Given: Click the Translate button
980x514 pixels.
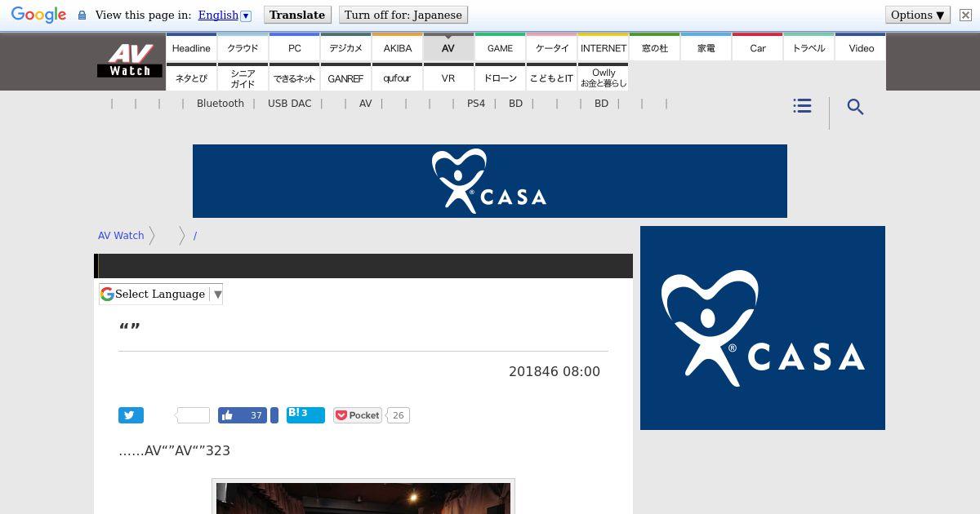Looking at the screenshot, I should point(297,15).
